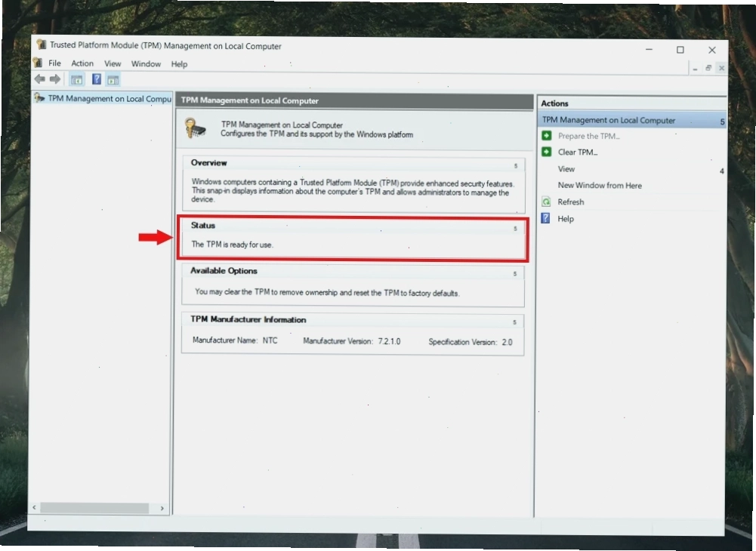Image resolution: width=756 pixels, height=551 pixels.
Task: Click the console tree horizontal scrollbar thumb
Action: tap(94, 508)
